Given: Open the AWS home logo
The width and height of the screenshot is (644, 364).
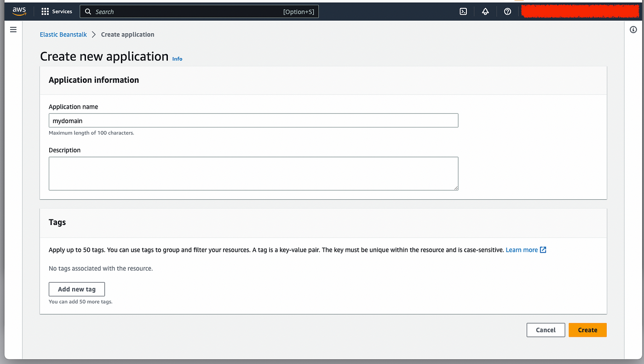Looking at the screenshot, I should point(19,12).
